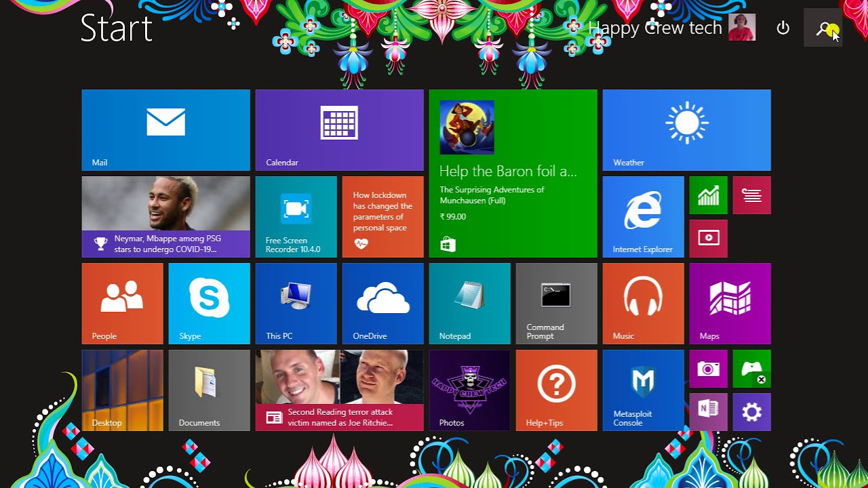
Task: Open Second Reading terror attack news tile
Action: tap(339, 390)
